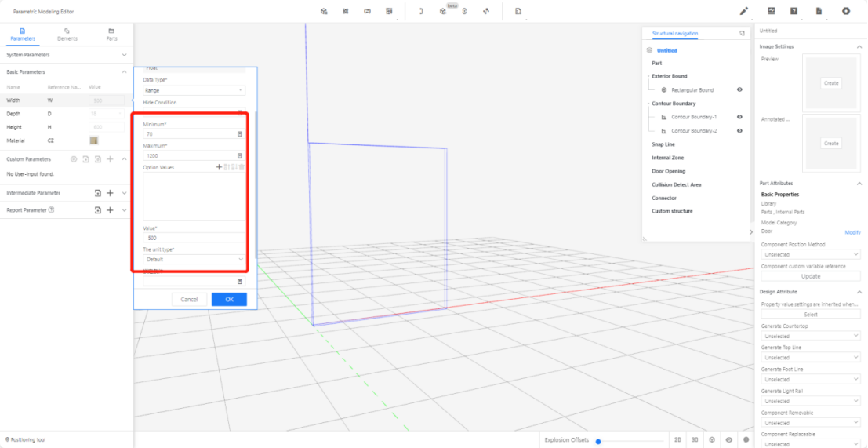Add an Intermediate Parameter with plus icon
This screenshot has width=868, height=448.
point(110,193)
